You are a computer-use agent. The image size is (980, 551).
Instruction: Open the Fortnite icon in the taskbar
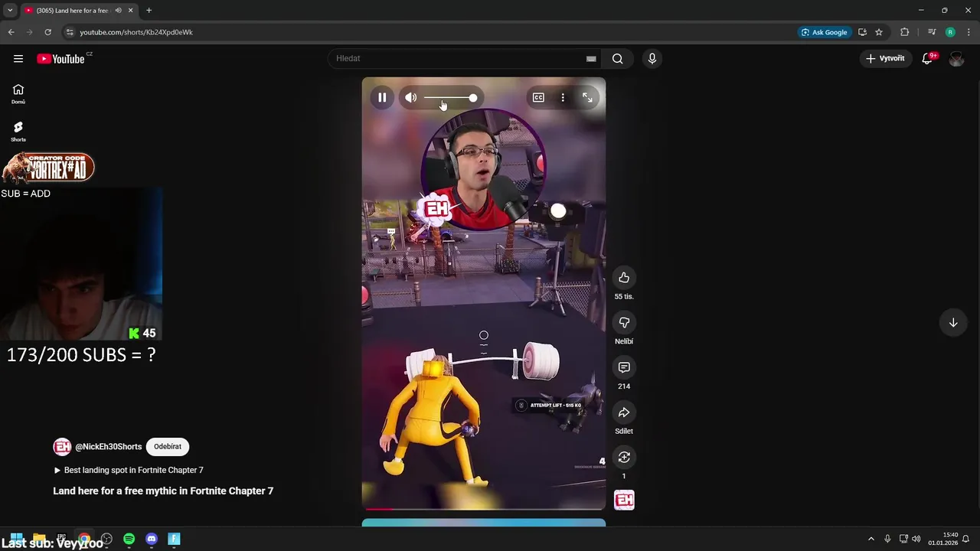pos(174,539)
